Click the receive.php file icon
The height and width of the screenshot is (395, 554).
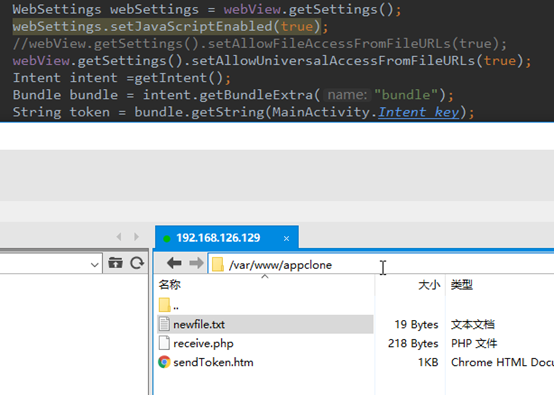click(164, 343)
